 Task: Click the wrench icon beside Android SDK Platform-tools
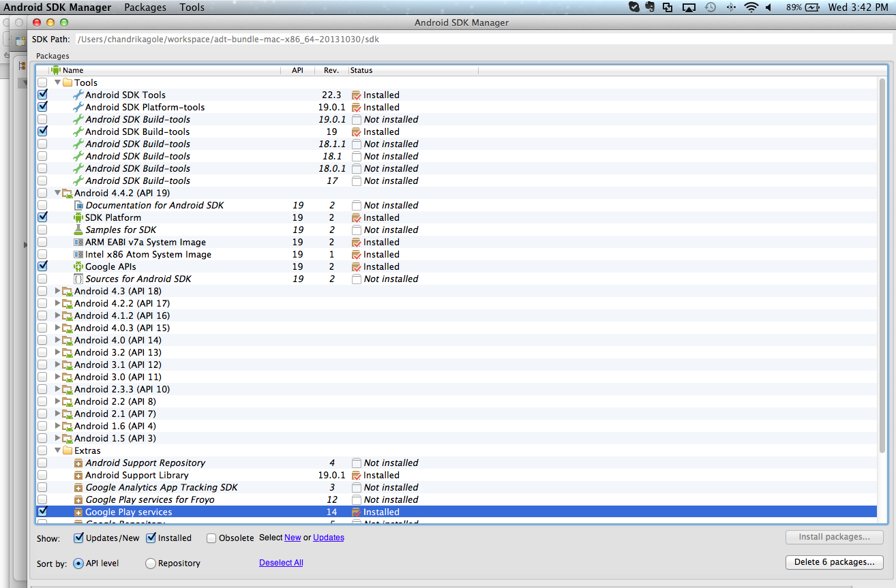tap(78, 107)
